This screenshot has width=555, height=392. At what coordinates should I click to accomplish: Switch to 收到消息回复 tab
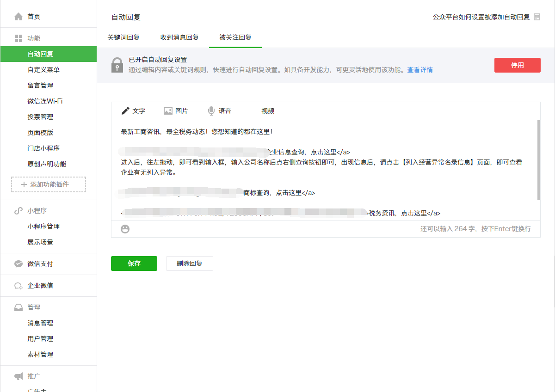pyautogui.click(x=179, y=37)
